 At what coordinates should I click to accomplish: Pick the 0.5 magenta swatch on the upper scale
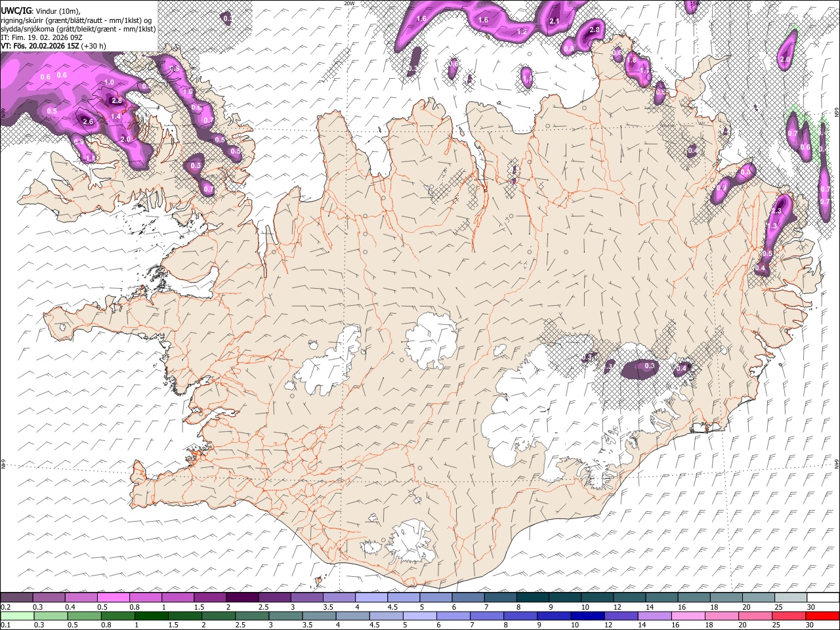(x=113, y=598)
